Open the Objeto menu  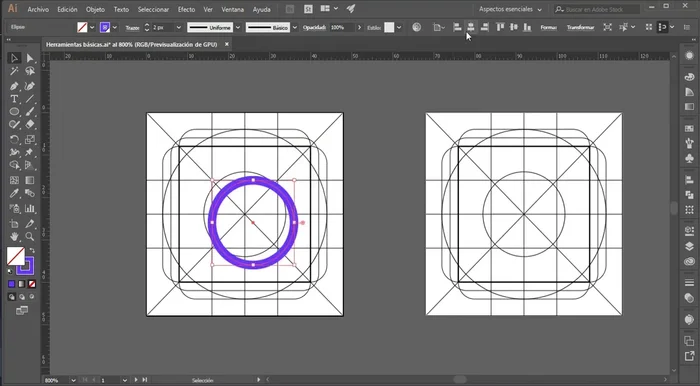[x=95, y=9]
